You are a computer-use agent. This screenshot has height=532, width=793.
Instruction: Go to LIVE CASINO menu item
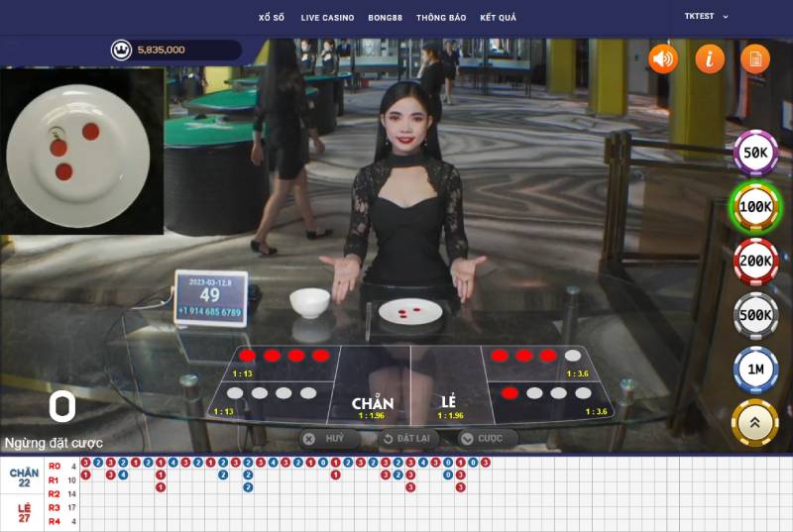327,18
